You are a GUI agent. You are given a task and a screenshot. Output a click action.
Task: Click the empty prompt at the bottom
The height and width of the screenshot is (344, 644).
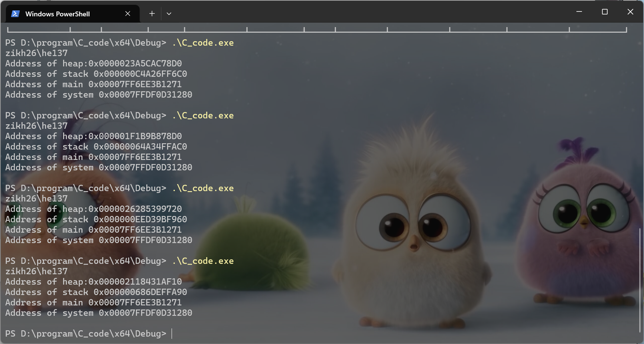88,334
